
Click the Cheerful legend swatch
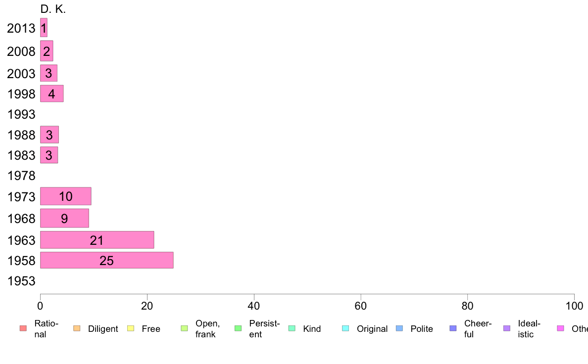(453, 328)
